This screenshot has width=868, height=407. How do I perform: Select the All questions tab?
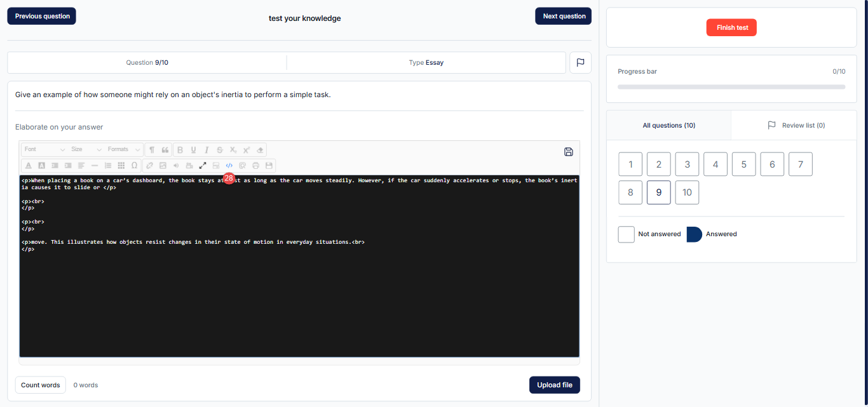[x=668, y=126]
